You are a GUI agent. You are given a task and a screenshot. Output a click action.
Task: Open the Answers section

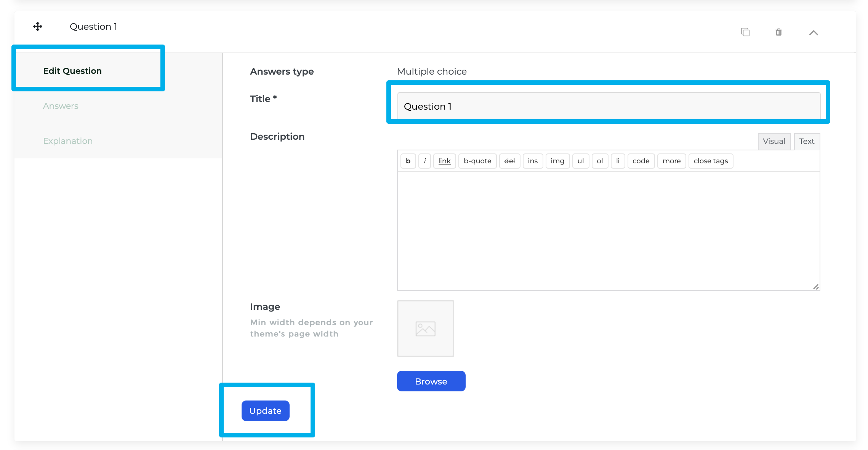click(60, 106)
